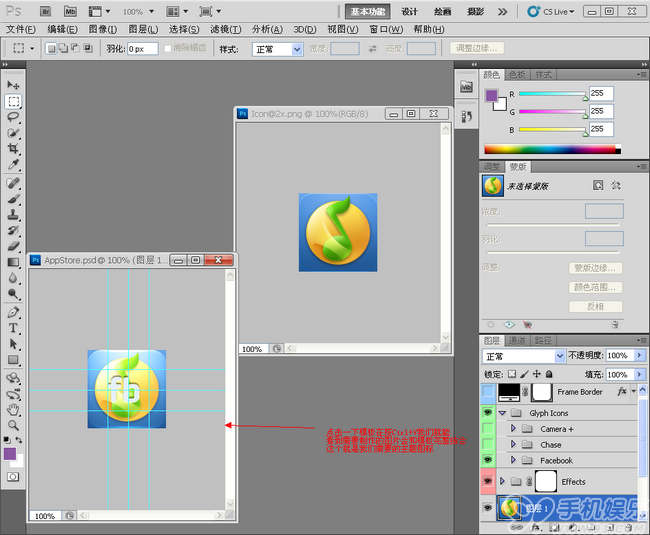Toggle Quick Mask mode icon

(13, 477)
